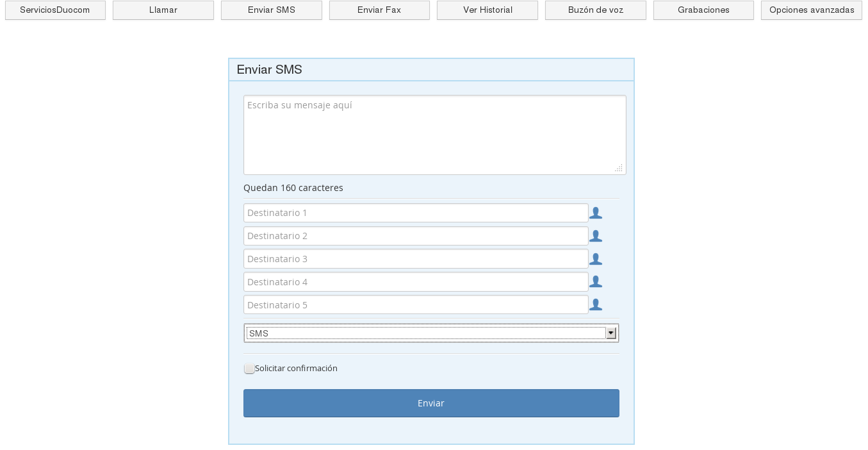Screen dimensions: 868x450
Task: Switch to the Enviar Fax tab
Action: (379, 10)
